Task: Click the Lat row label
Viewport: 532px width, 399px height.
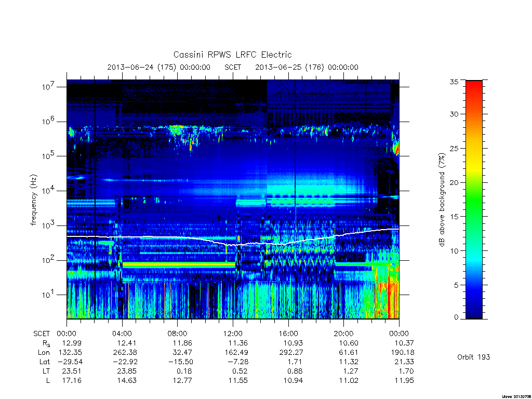Action: (x=45, y=362)
